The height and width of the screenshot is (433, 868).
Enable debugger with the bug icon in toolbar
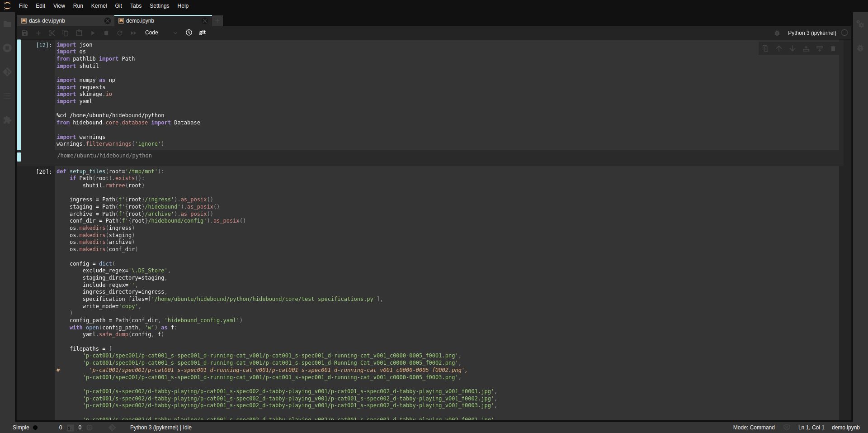(x=777, y=33)
